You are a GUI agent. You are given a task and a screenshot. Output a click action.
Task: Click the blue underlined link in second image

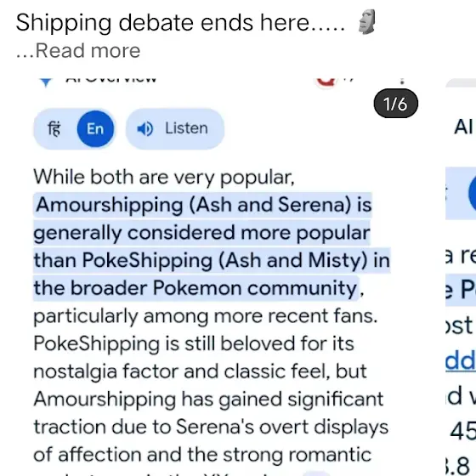point(461,361)
